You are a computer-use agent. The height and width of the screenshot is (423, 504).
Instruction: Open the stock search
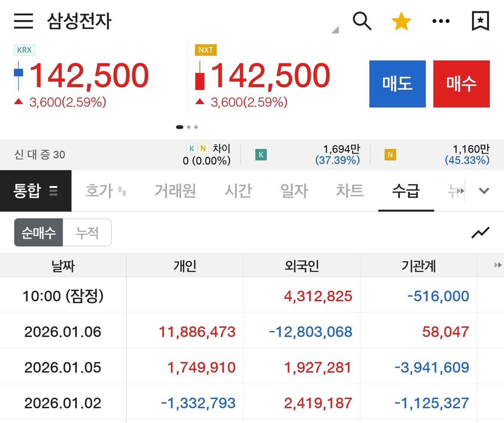[x=362, y=21]
